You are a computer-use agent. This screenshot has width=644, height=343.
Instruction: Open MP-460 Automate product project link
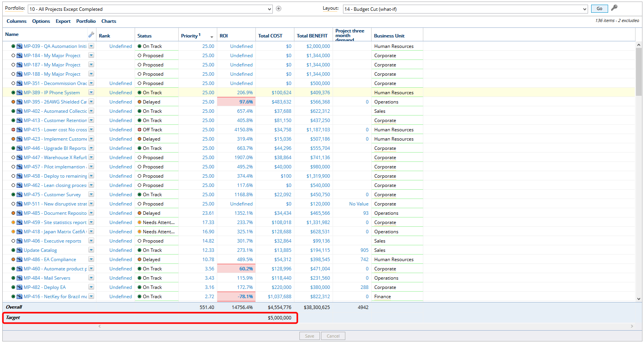pyautogui.click(x=55, y=269)
